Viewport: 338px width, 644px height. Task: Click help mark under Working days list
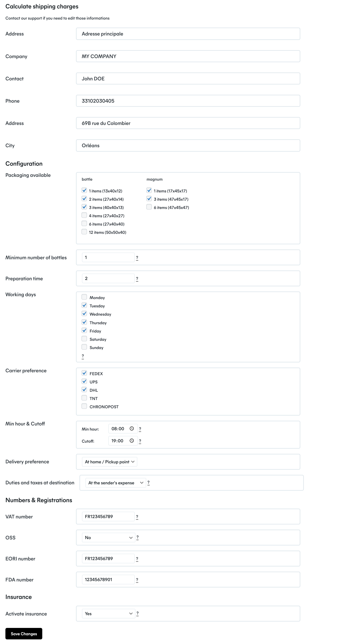pos(83,356)
